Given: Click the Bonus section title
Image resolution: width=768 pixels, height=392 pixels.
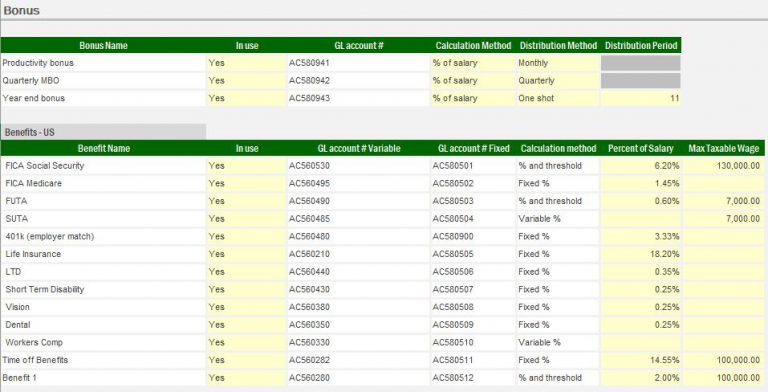Looking at the screenshot, I should click(x=22, y=10).
